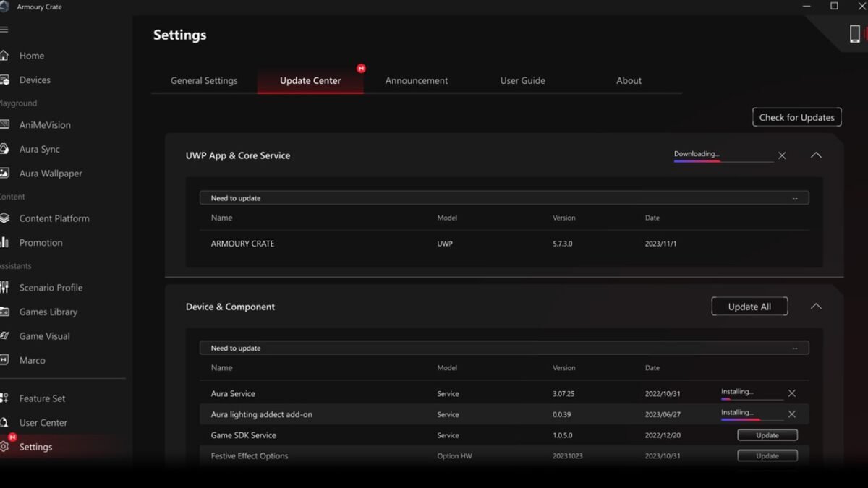Click the phone device icon
Screen dimensions: 868x488
(855, 33)
